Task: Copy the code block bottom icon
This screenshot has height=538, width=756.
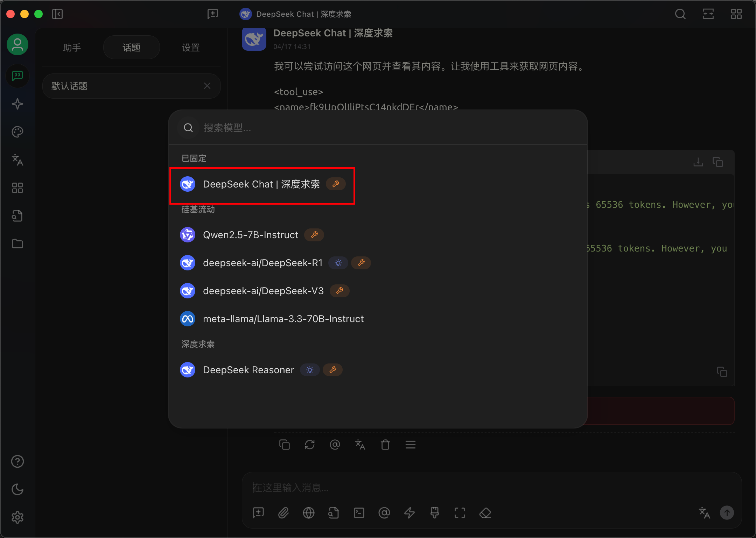Action: 722,371
